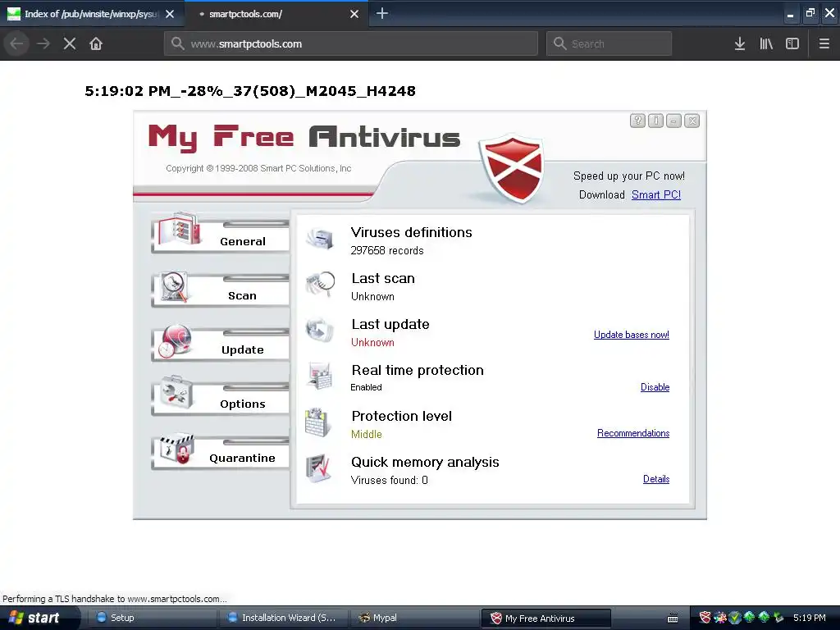Viewport: 840px width, 630px height.
Task: Open the Details link for memory analysis
Action: click(x=655, y=479)
